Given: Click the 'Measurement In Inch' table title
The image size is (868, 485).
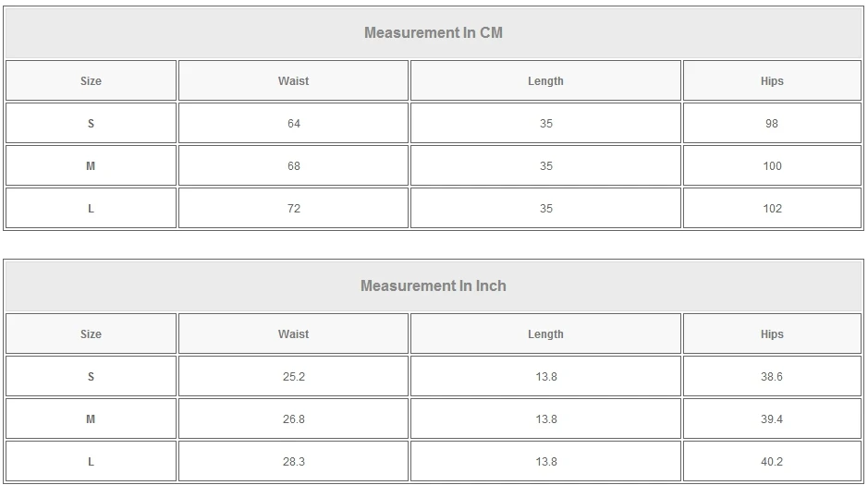Looking at the screenshot, I should (433, 286).
